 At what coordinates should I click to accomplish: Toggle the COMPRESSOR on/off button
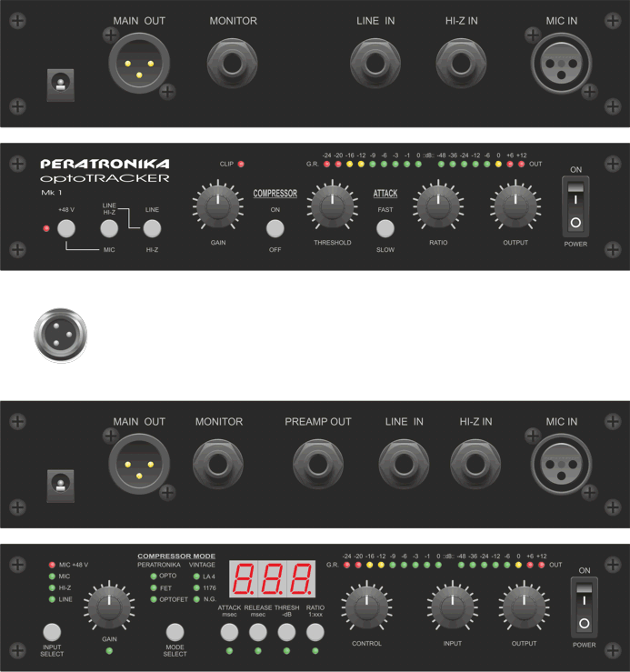click(x=275, y=227)
